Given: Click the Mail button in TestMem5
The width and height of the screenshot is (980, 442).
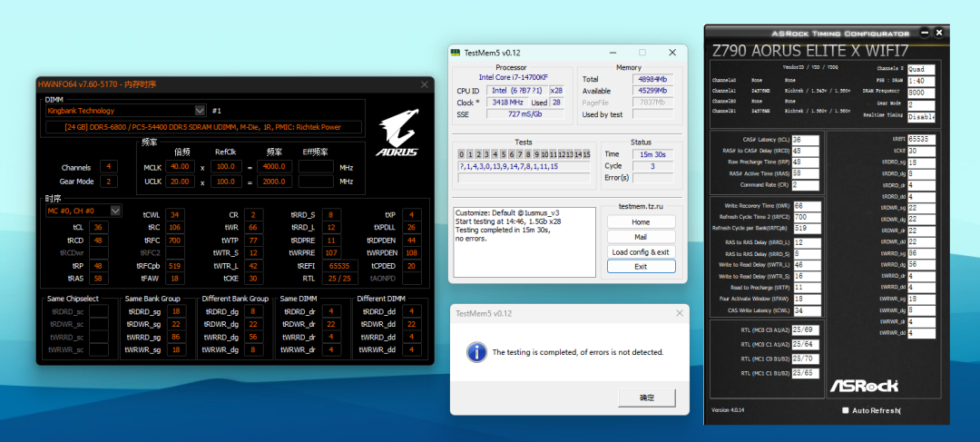Looking at the screenshot, I should point(641,237).
